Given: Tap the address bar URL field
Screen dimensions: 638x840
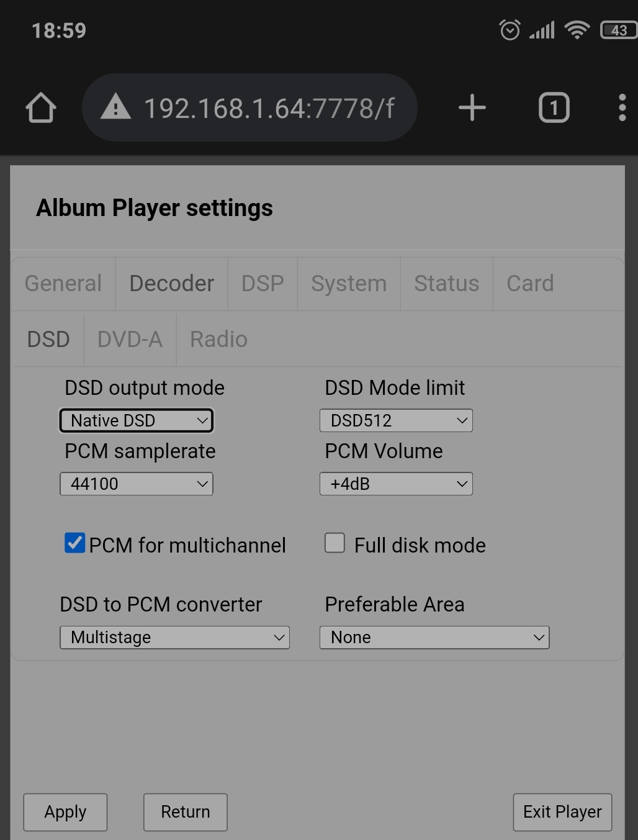Looking at the screenshot, I should pyautogui.click(x=269, y=108).
